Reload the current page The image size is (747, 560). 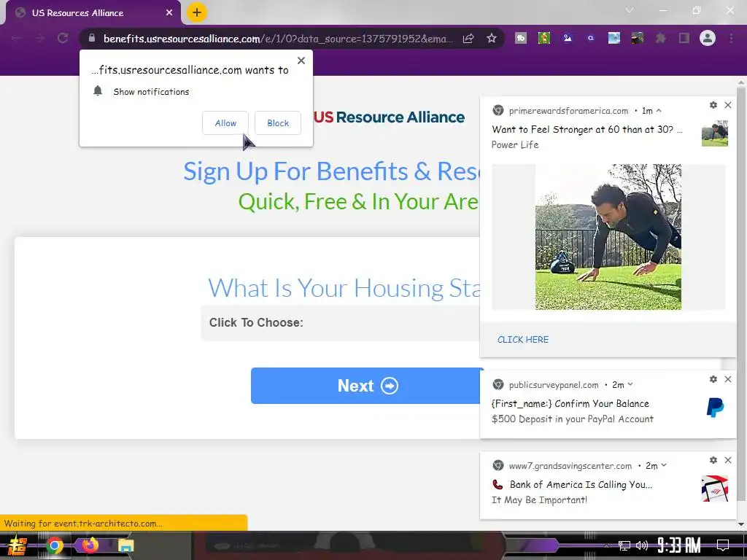tap(63, 38)
